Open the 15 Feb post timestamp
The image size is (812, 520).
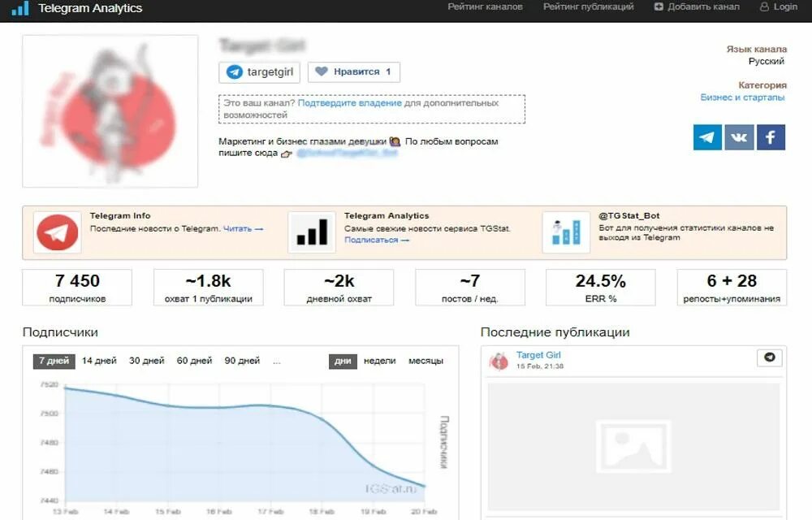540,366
